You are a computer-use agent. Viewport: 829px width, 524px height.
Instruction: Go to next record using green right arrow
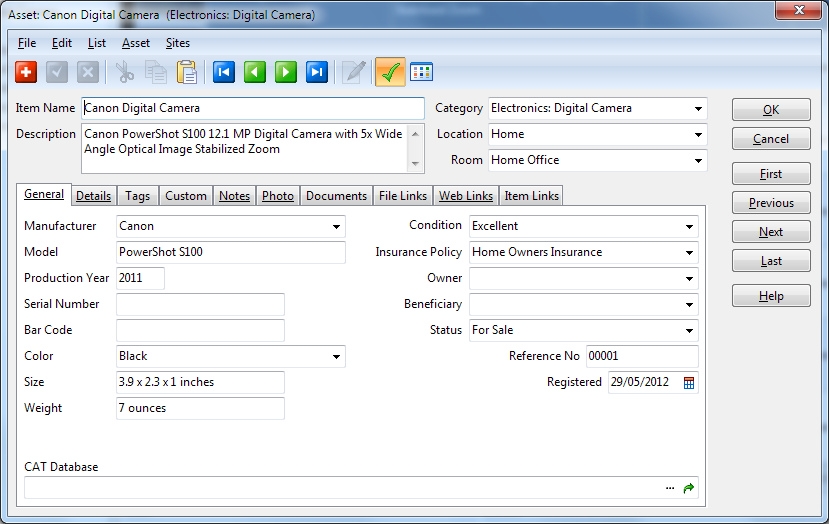pyautogui.click(x=286, y=72)
